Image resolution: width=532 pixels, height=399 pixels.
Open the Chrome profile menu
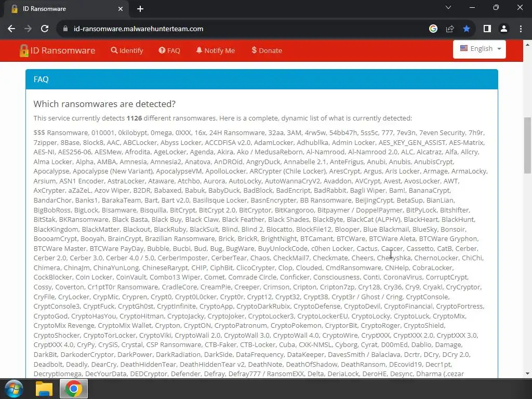click(x=504, y=29)
